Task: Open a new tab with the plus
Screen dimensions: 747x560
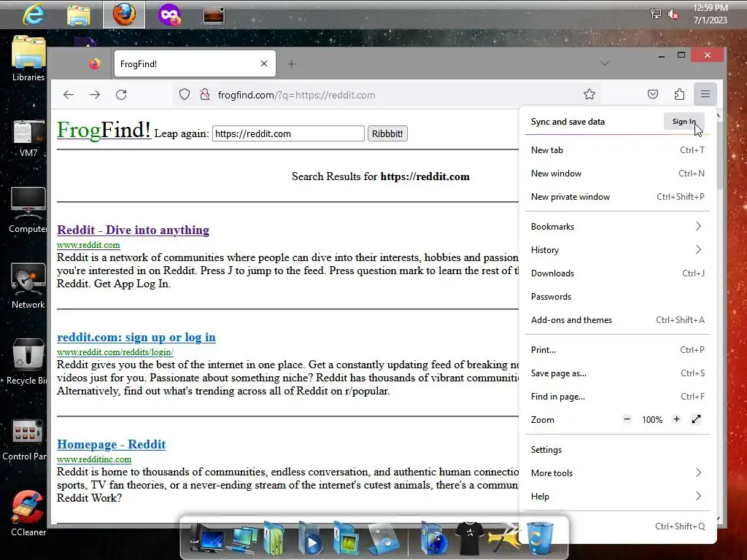Action: point(292,64)
